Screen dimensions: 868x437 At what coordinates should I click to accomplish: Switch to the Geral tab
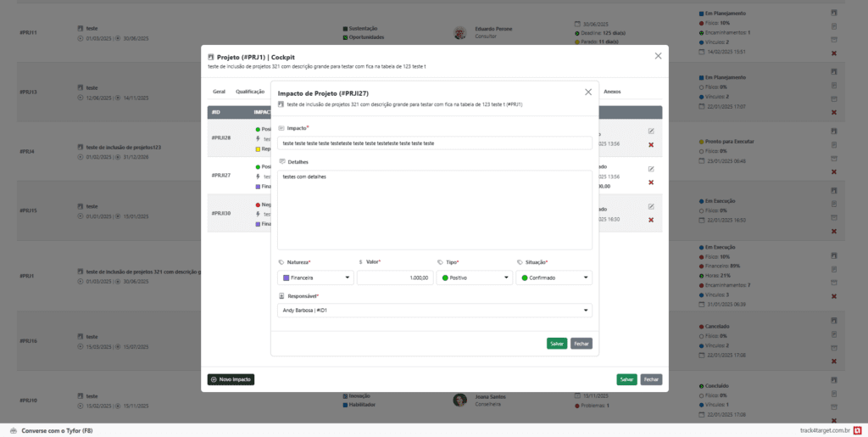tap(219, 91)
